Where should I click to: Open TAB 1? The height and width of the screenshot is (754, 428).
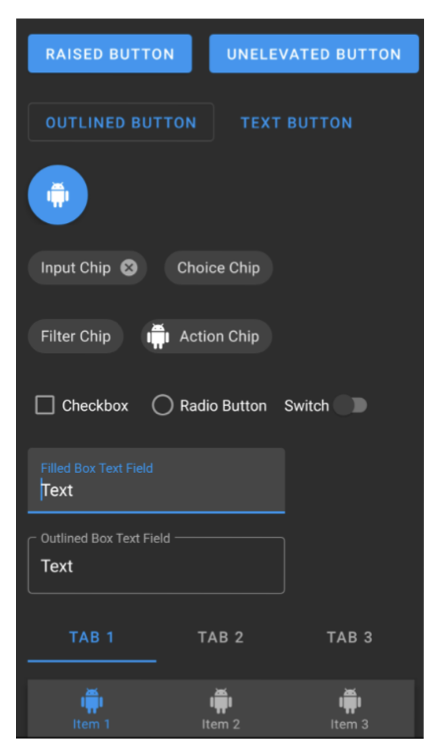coord(92,638)
